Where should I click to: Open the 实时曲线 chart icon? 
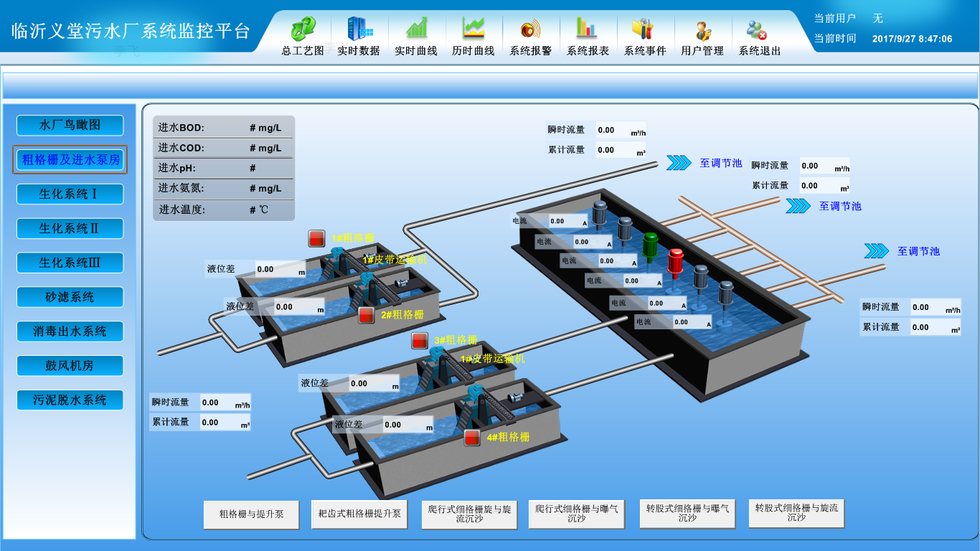tap(416, 29)
